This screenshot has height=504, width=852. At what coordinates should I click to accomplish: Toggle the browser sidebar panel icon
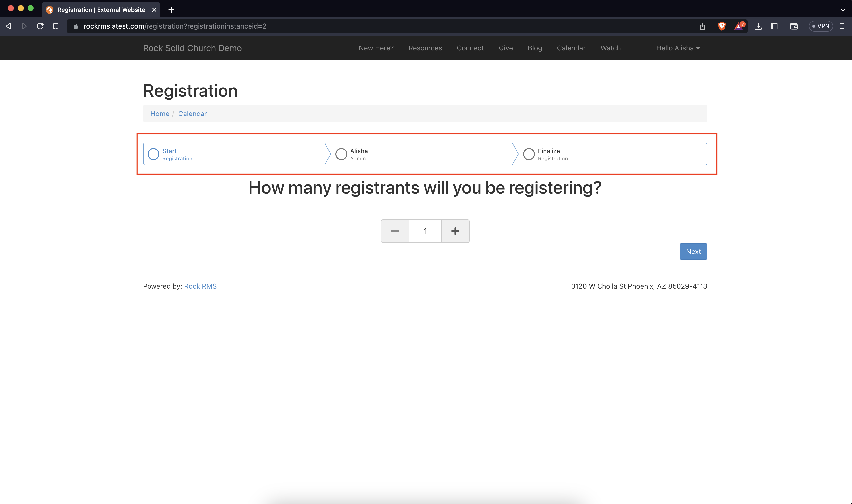(x=775, y=26)
